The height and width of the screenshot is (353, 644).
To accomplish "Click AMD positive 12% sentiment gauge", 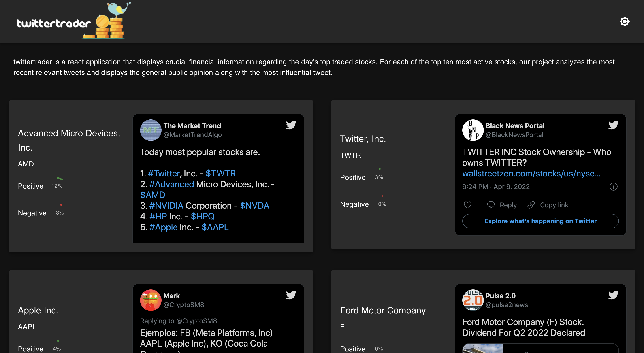I will point(57,186).
